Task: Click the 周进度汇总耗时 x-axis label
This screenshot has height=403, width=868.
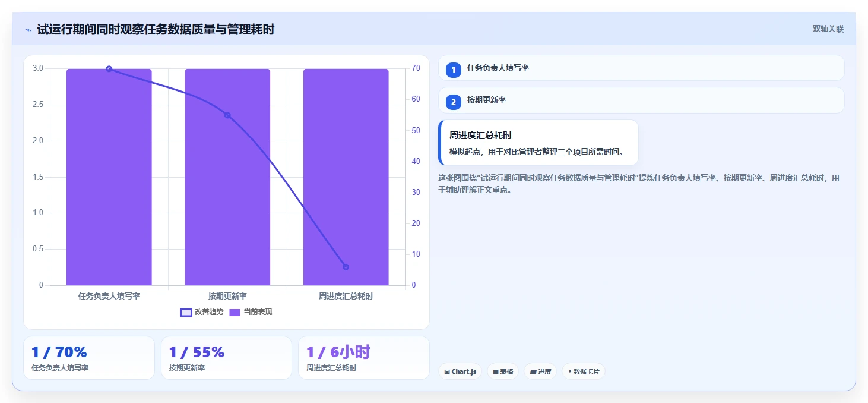Action: pyautogui.click(x=346, y=295)
